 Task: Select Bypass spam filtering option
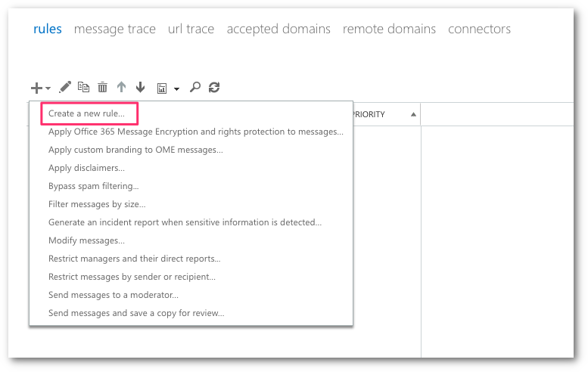[x=93, y=186]
